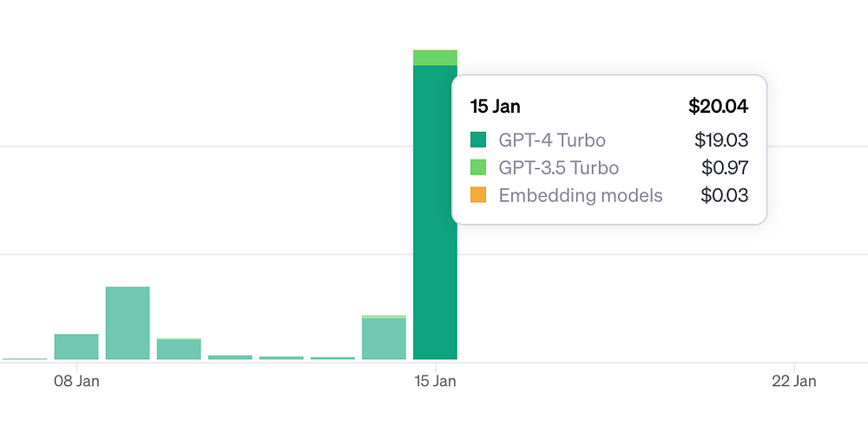868x432 pixels.
Task: Click the $0.03 embedding cost value
Action: pos(725,195)
